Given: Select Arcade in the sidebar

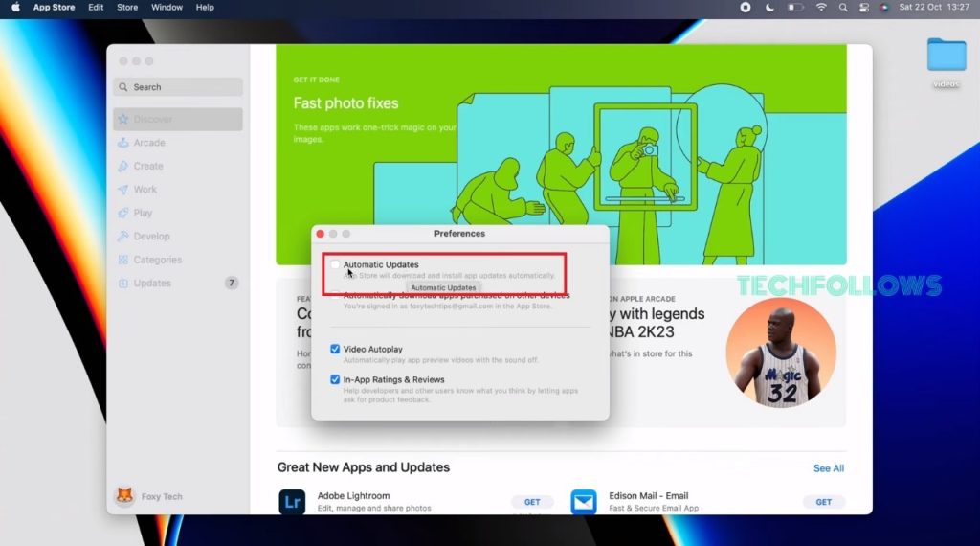Looking at the screenshot, I should point(178,143).
